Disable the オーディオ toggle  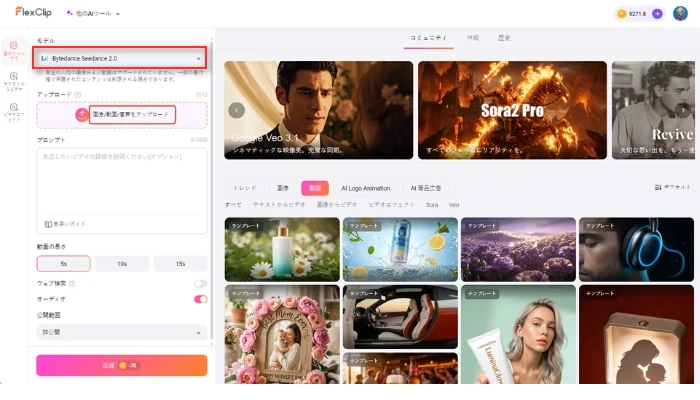(x=200, y=299)
